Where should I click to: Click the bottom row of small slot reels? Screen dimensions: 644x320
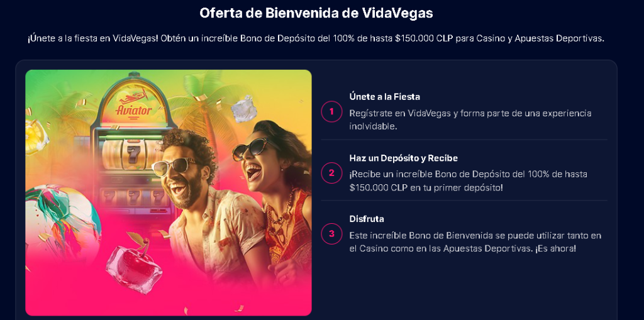[x=134, y=196]
